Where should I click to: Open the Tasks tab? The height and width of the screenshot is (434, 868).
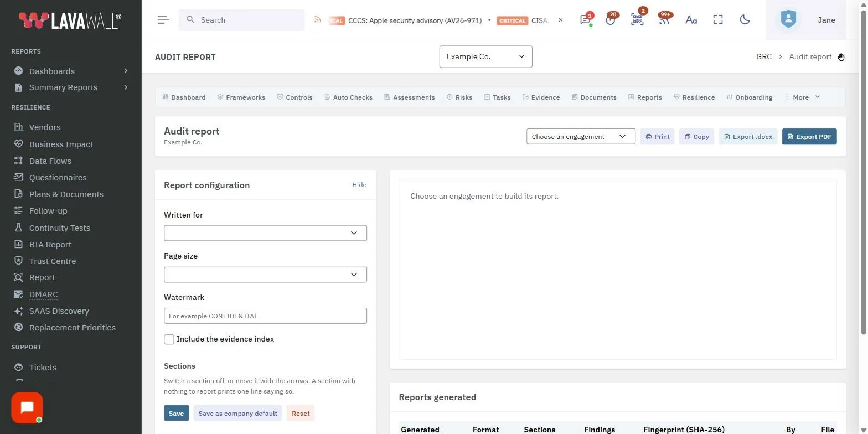tap(497, 97)
